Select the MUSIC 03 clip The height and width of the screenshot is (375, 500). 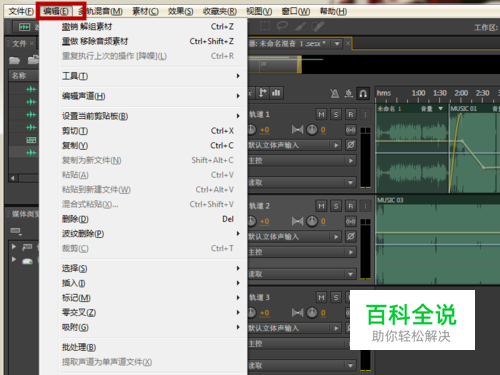(x=438, y=240)
